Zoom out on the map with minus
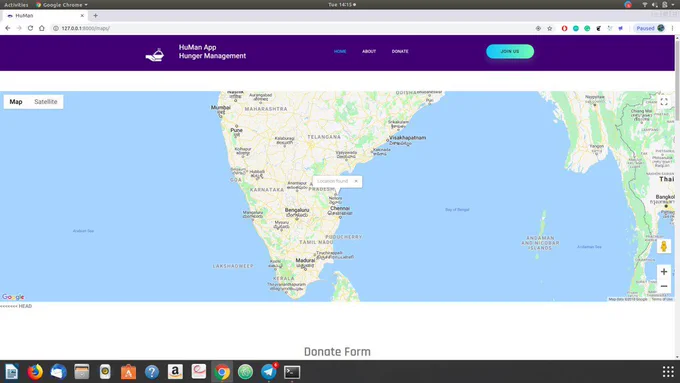This screenshot has width=680, height=383. point(664,286)
